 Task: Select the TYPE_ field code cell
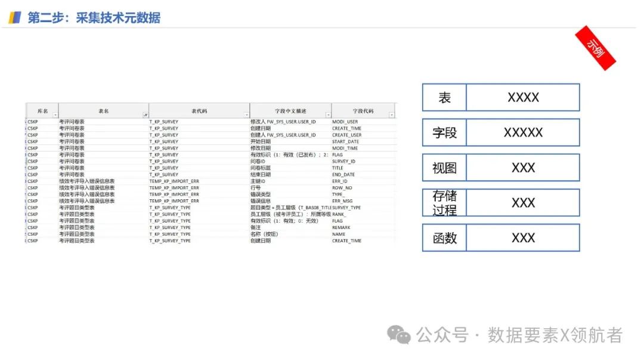pos(364,194)
